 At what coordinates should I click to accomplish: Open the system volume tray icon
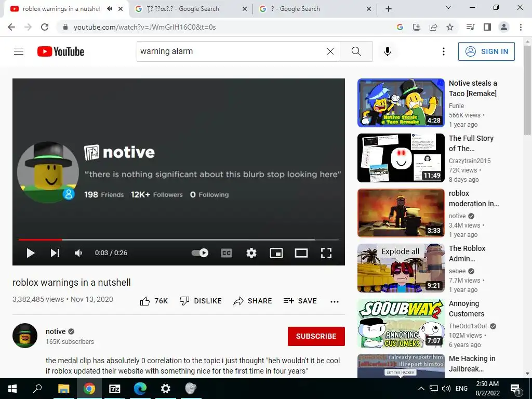pos(446,389)
